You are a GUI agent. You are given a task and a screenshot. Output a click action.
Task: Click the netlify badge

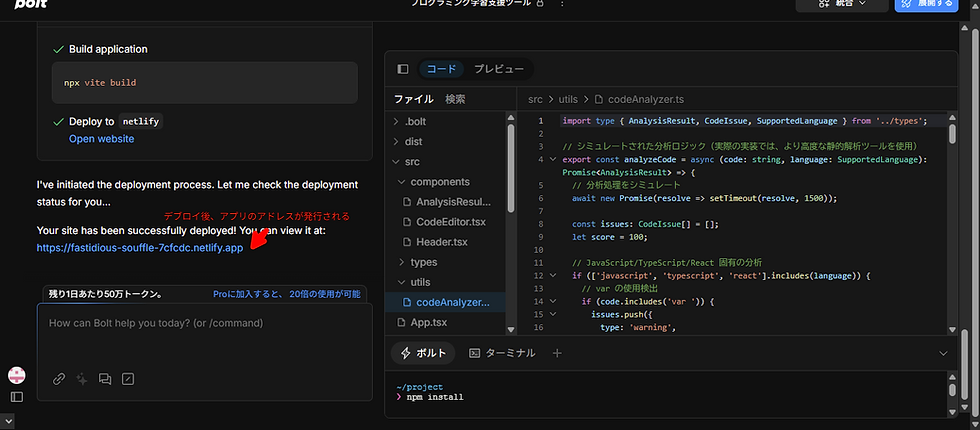pyautogui.click(x=141, y=122)
